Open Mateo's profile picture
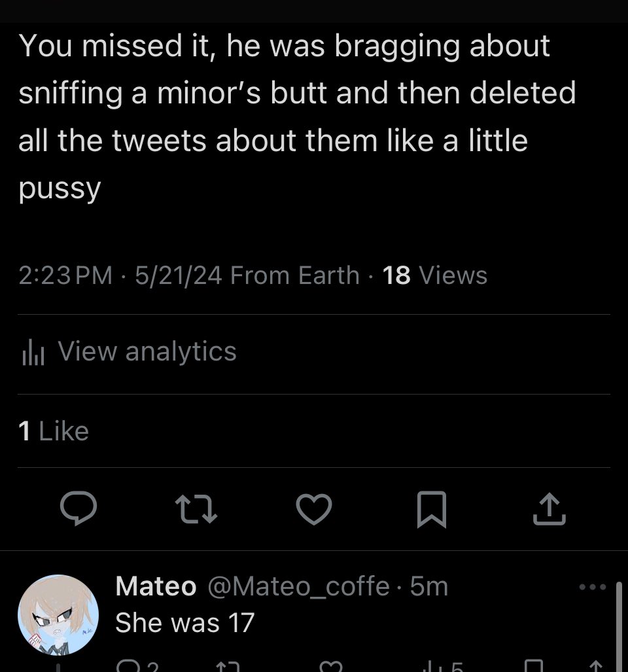 click(x=58, y=615)
